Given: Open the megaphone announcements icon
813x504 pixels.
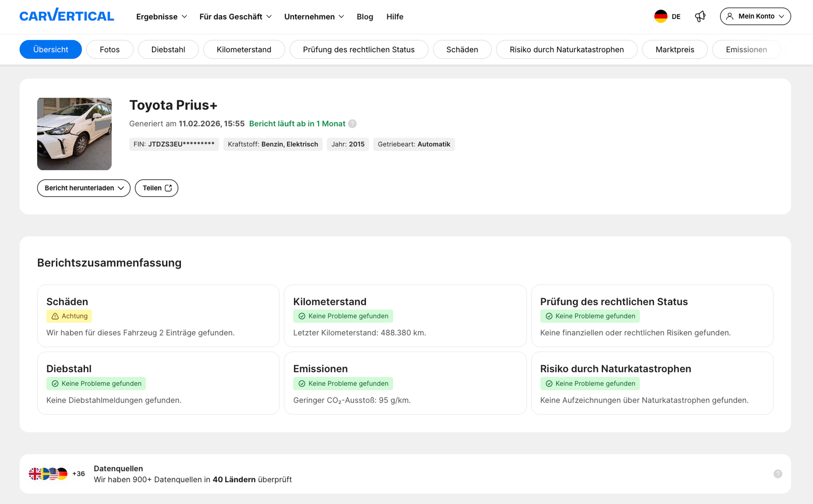Looking at the screenshot, I should [x=700, y=16].
